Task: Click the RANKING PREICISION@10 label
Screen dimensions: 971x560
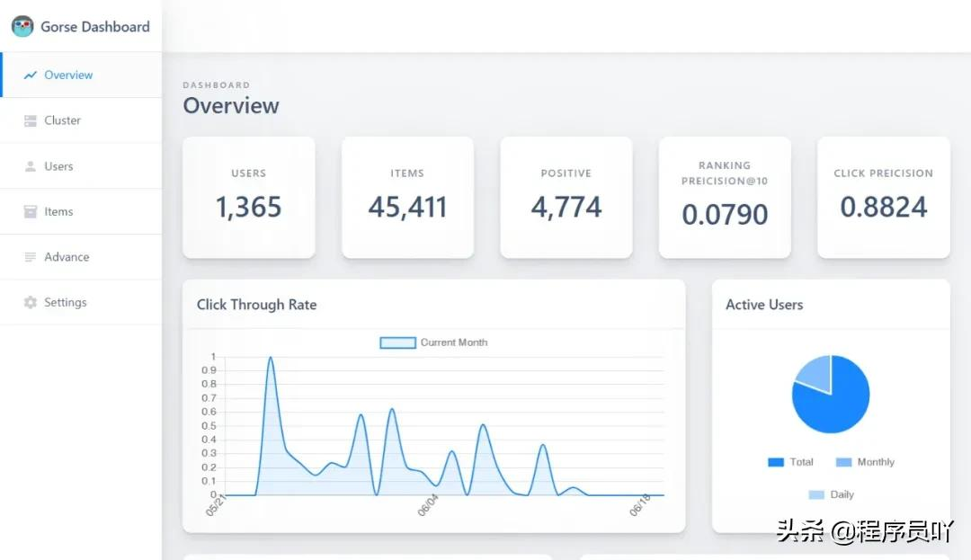Action: point(725,173)
